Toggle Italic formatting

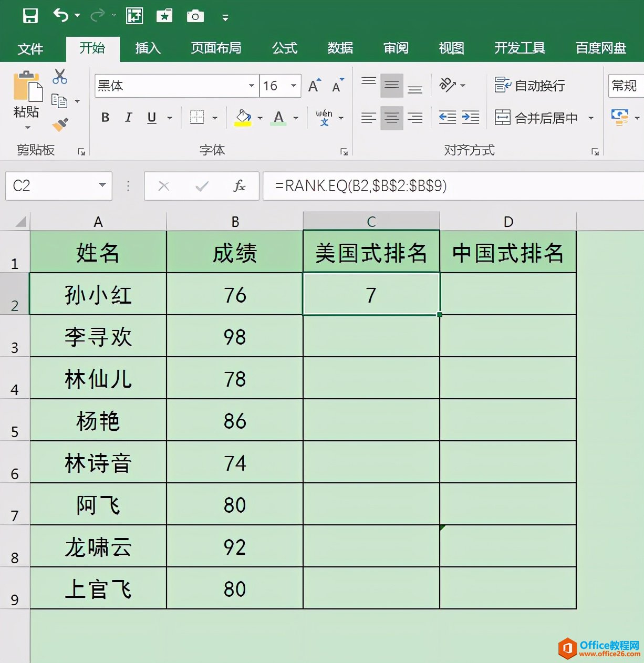click(x=129, y=118)
